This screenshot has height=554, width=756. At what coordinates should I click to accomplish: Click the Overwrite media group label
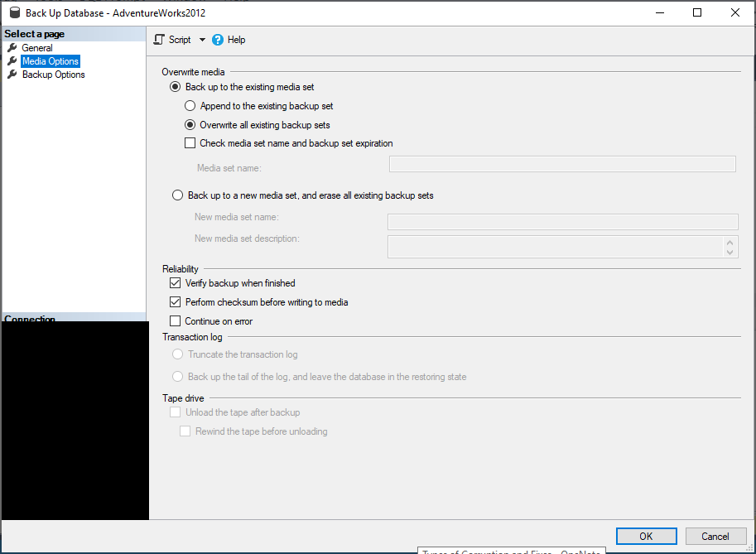pos(193,72)
